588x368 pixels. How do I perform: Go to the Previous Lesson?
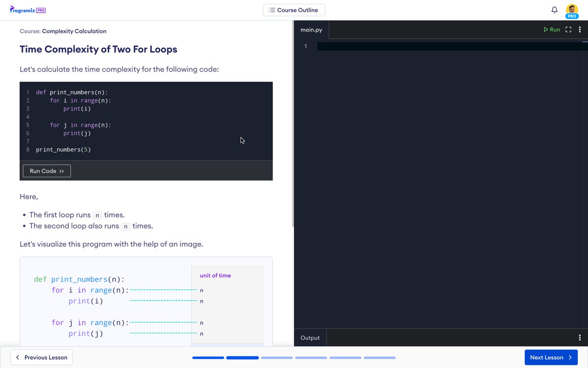point(42,357)
